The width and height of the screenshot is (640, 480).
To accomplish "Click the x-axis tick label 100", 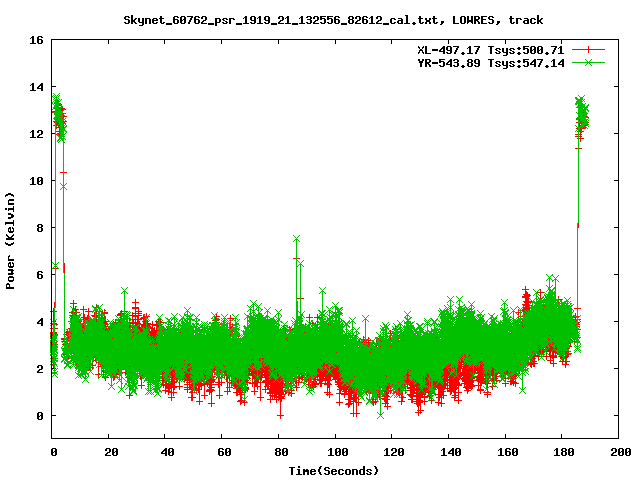I will pyautogui.click(x=338, y=452).
